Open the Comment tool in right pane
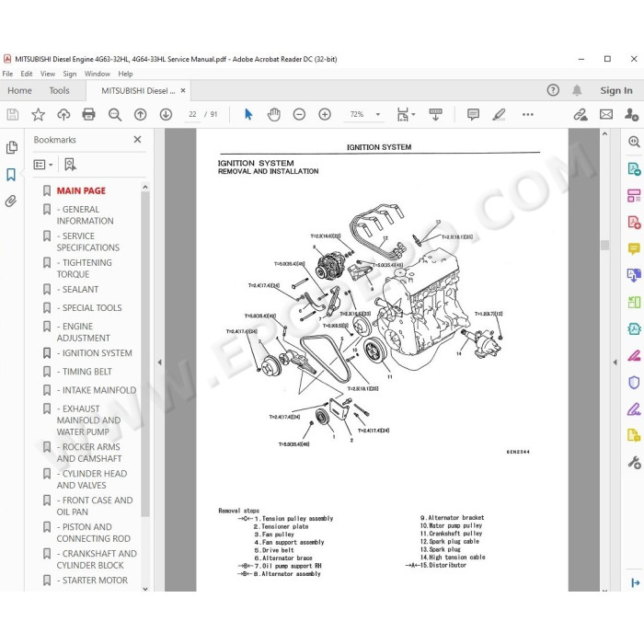The width and height of the screenshot is (644, 644). coord(634,248)
